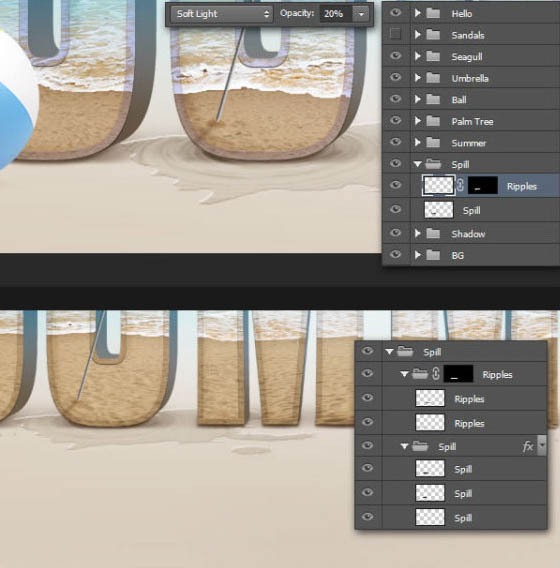Click the nested Spill group folder icon

click(420, 446)
